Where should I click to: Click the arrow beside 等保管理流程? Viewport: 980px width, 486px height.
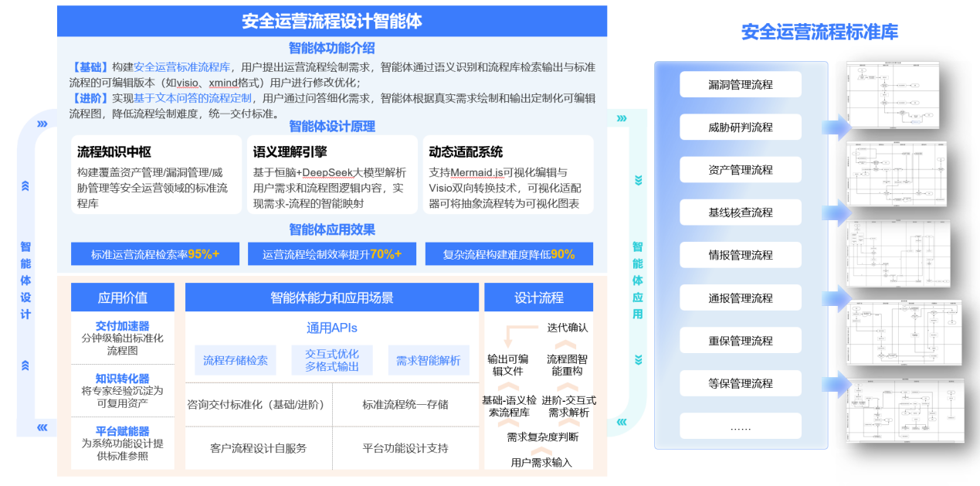click(x=836, y=383)
